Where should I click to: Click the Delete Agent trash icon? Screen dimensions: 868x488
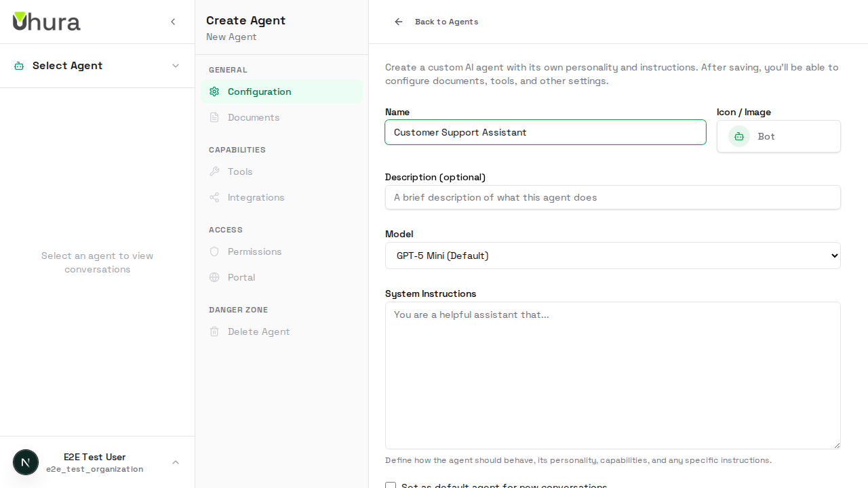click(214, 331)
